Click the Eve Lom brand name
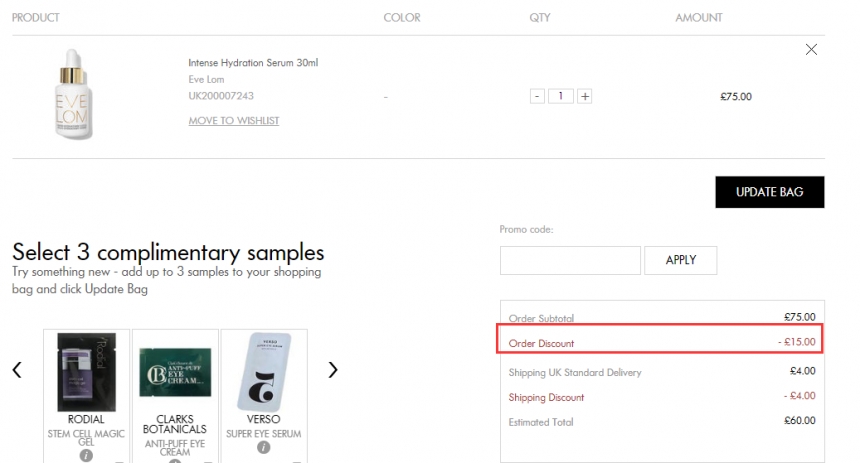Image resolution: width=860 pixels, height=463 pixels. tap(206, 80)
